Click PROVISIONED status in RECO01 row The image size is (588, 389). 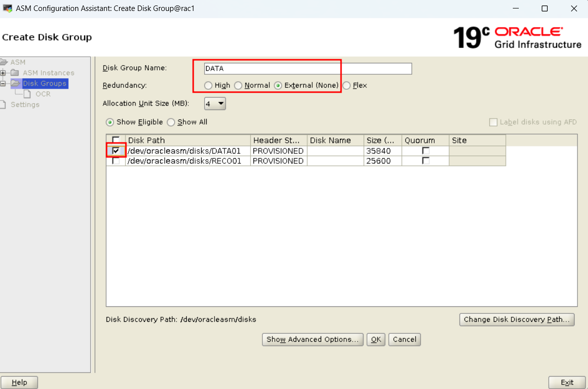pyautogui.click(x=279, y=161)
